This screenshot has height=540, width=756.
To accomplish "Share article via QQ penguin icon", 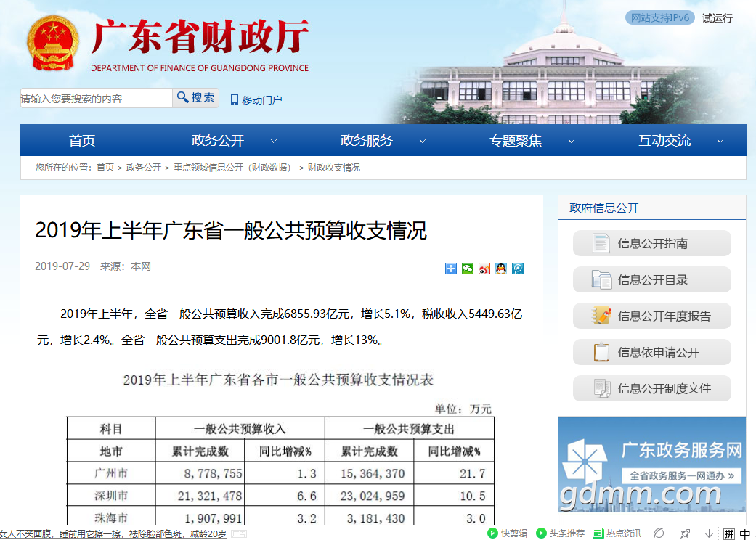I will 501,269.
